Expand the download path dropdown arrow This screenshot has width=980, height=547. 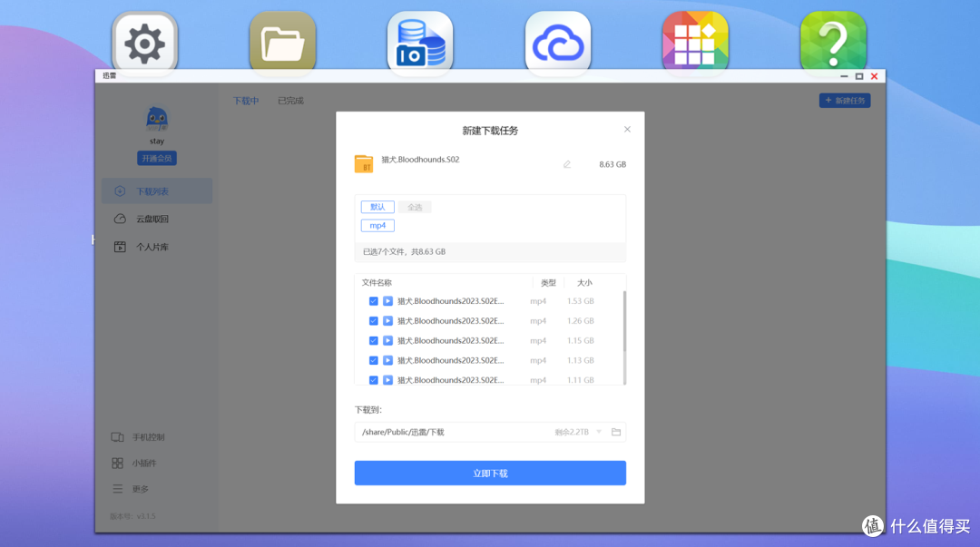pyautogui.click(x=599, y=432)
